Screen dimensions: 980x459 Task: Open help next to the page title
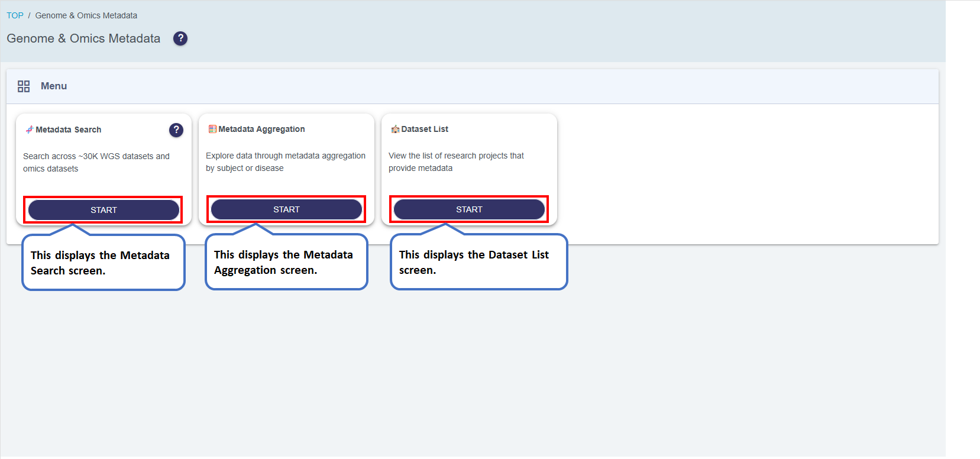click(180, 38)
